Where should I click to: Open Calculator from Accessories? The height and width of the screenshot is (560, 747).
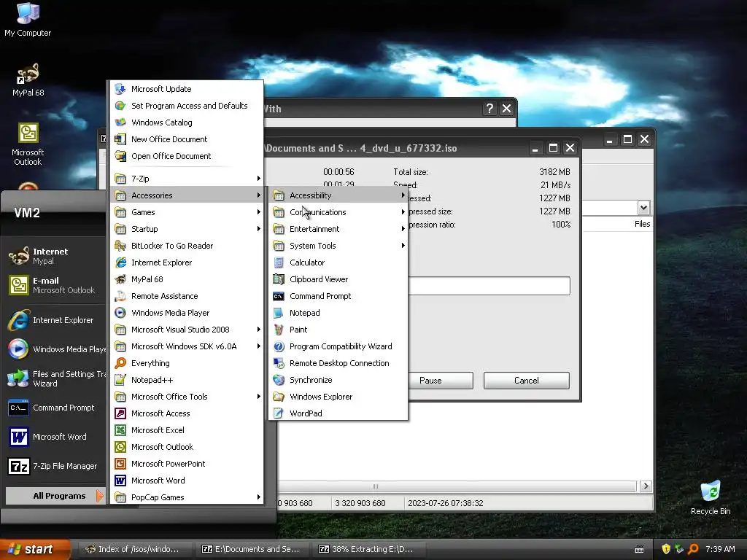[338, 262]
